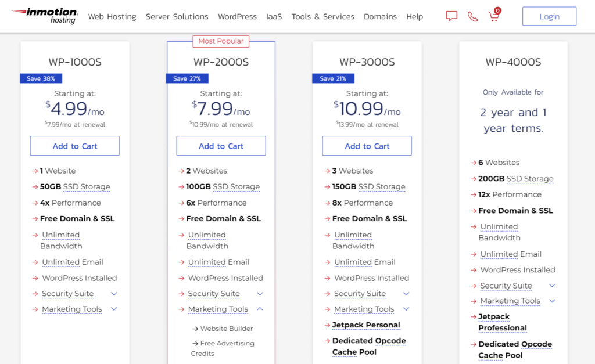Screen dimensions: 595x364
Task: Expand Security Suite in WP-4000S
Action: coord(552,286)
